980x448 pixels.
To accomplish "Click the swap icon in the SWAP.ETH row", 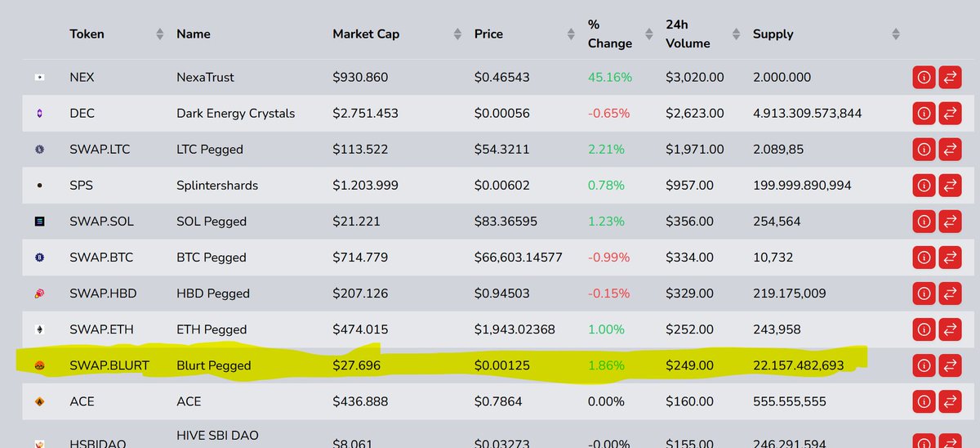I will [951, 329].
